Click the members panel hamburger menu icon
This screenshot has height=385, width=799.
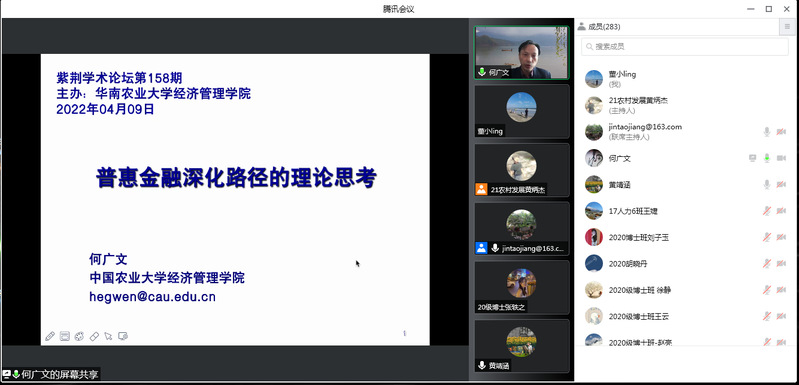(787, 27)
